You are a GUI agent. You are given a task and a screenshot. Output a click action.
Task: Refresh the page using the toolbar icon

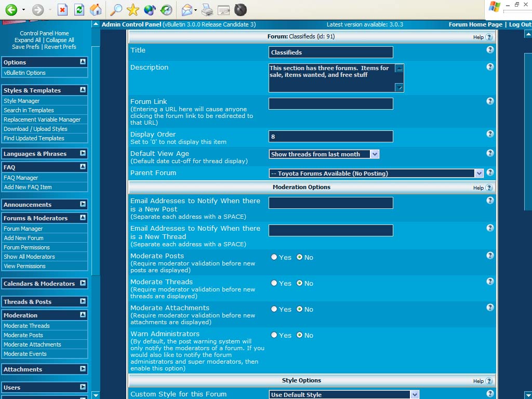click(79, 10)
